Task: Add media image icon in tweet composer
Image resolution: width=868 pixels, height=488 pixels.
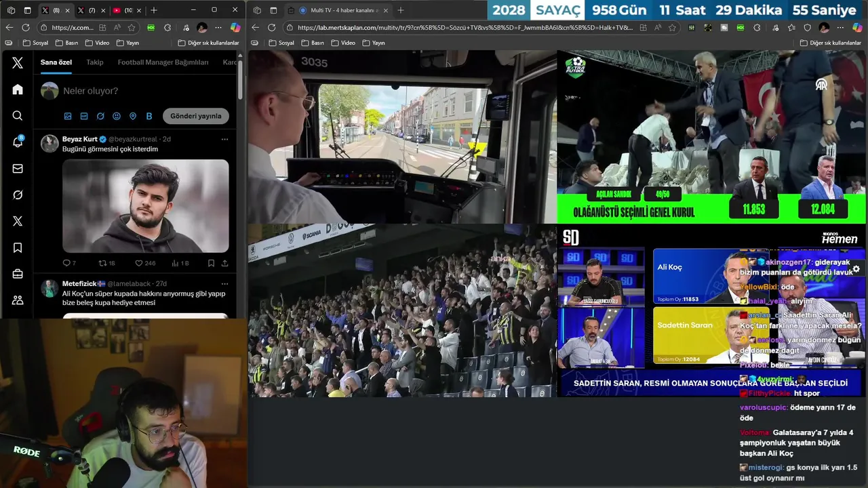Action: 68,116
